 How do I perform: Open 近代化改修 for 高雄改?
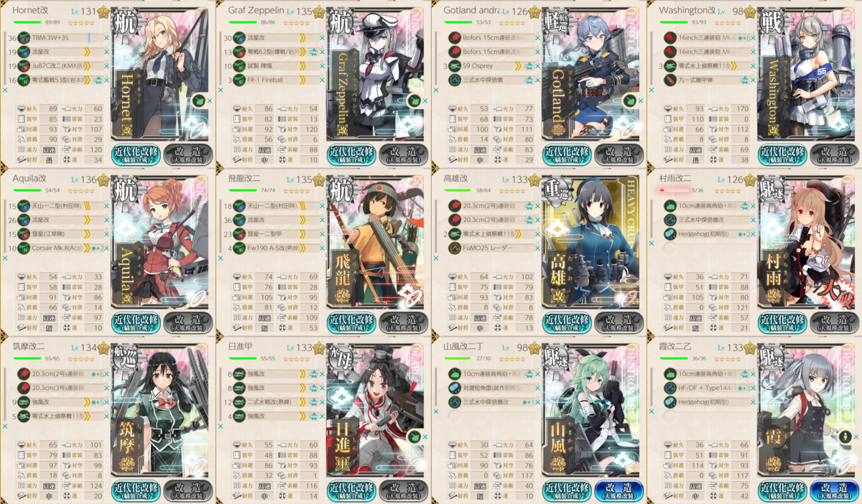click(567, 322)
